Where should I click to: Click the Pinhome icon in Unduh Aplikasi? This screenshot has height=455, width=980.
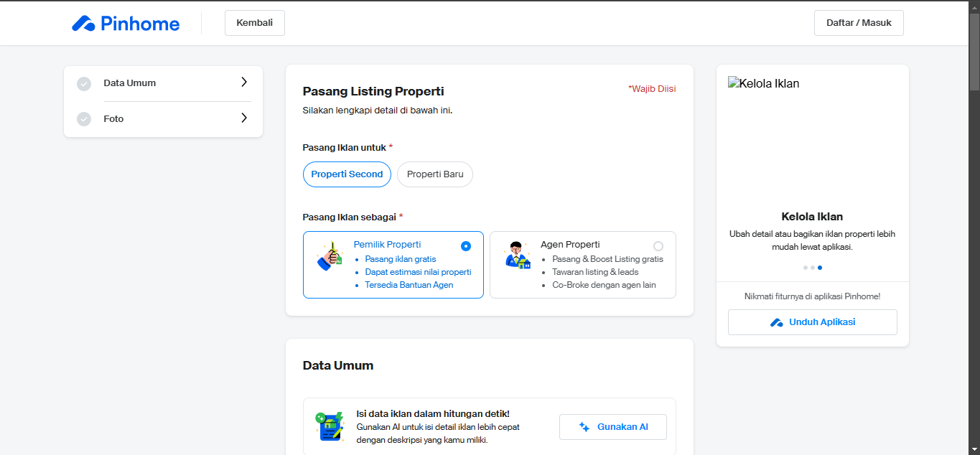(x=777, y=323)
